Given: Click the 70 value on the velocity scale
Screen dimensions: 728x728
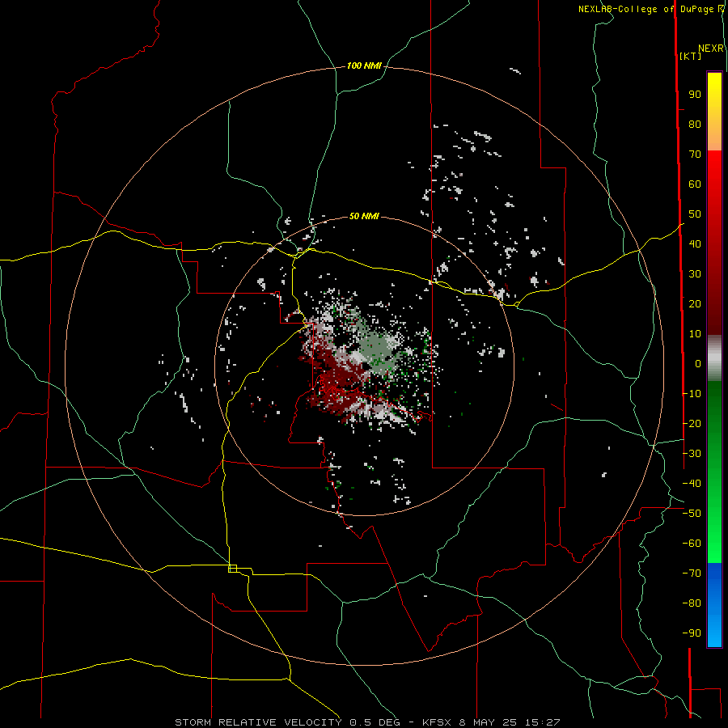Looking at the screenshot, I should tap(695, 154).
